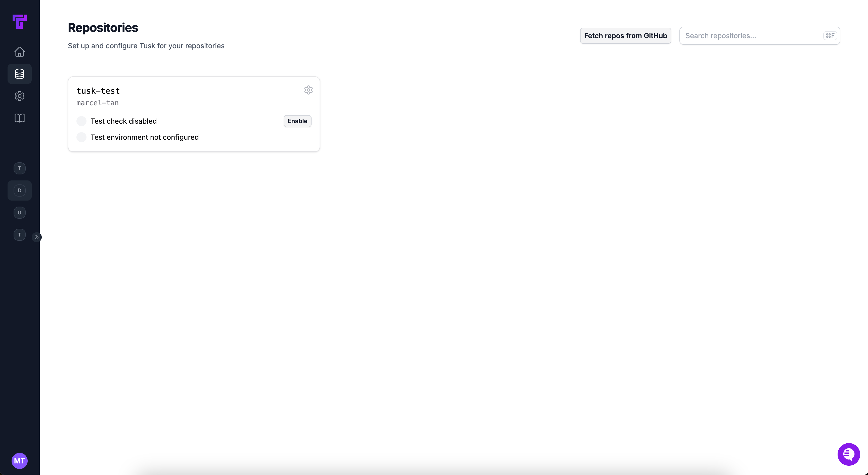Expand the sidebar with the double chevron
The width and height of the screenshot is (868, 475).
[x=36, y=237]
